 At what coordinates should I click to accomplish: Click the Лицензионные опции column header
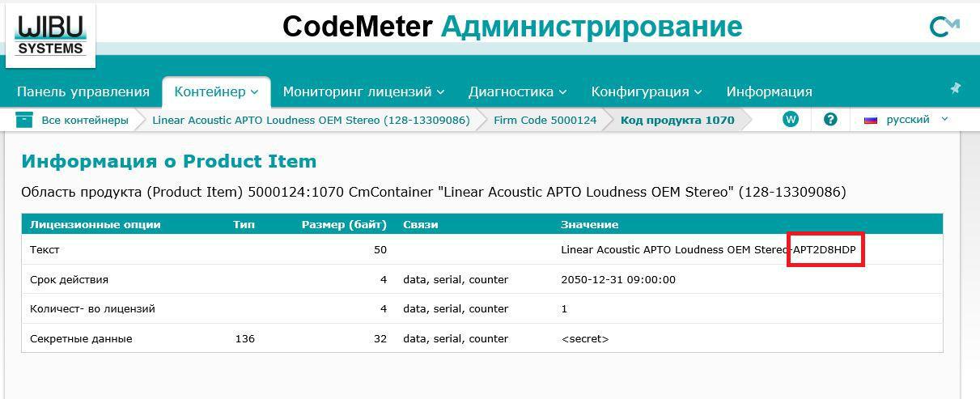click(x=95, y=224)
